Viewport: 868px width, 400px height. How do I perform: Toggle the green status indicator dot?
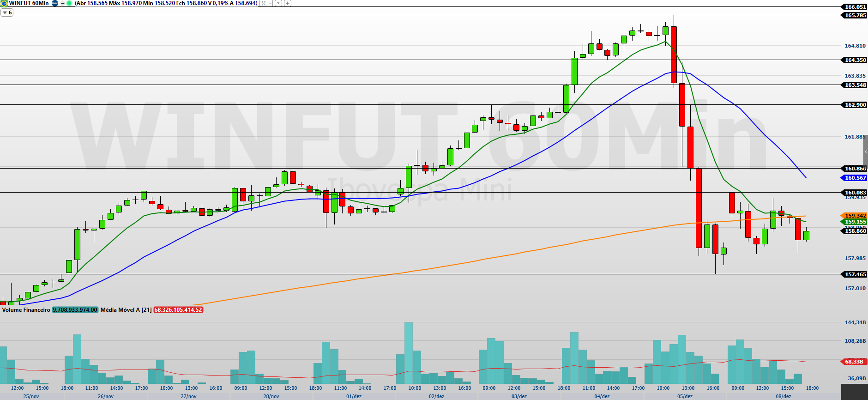click(x=69, y=3)
